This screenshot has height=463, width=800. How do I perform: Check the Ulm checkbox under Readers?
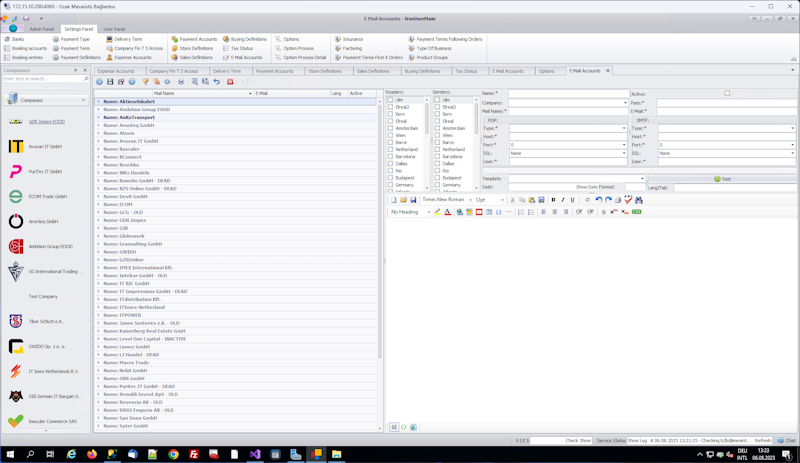[x=390, y=100]
